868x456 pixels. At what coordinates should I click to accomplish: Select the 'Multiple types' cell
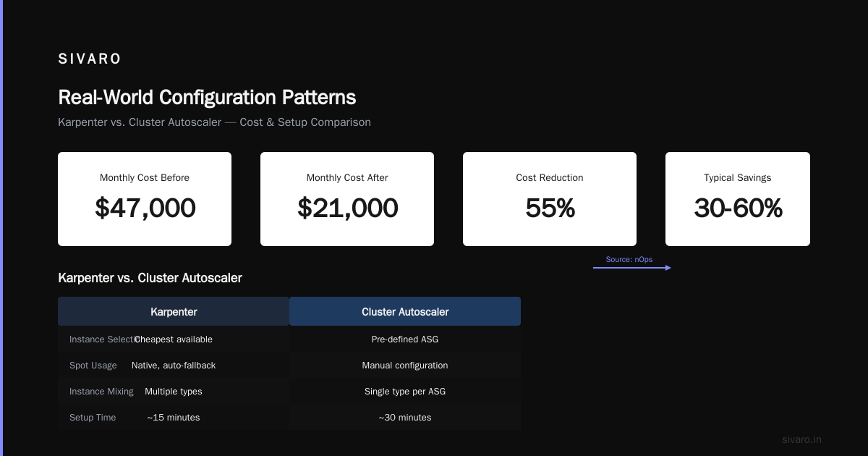pos(174,392)
